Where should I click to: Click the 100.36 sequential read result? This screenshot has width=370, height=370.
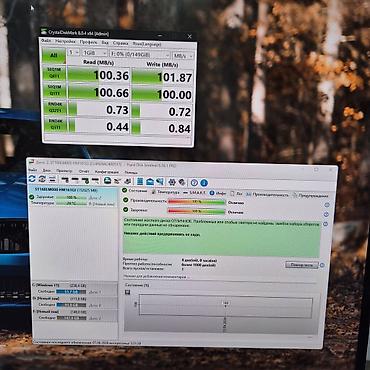pos(99,75)
